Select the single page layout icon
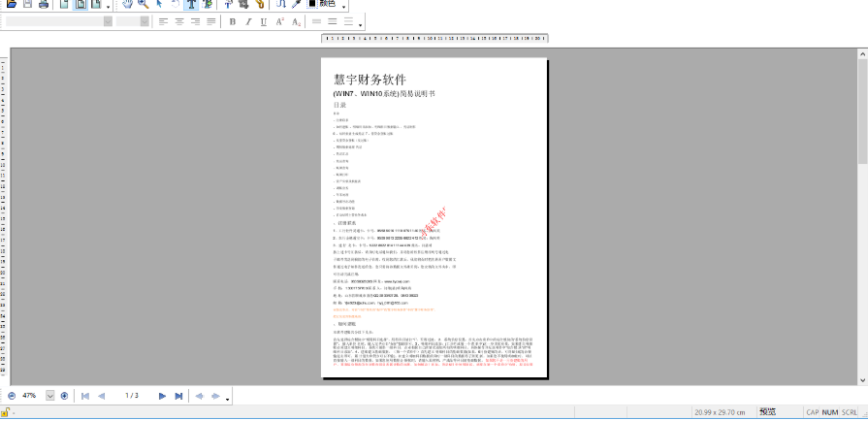This screenshot has height=421, width=868. 65,4
